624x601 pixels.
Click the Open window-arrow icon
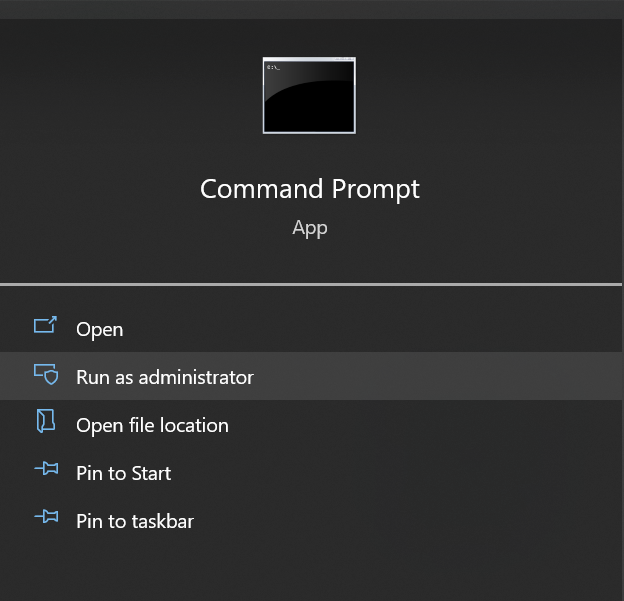pos(45,325)
